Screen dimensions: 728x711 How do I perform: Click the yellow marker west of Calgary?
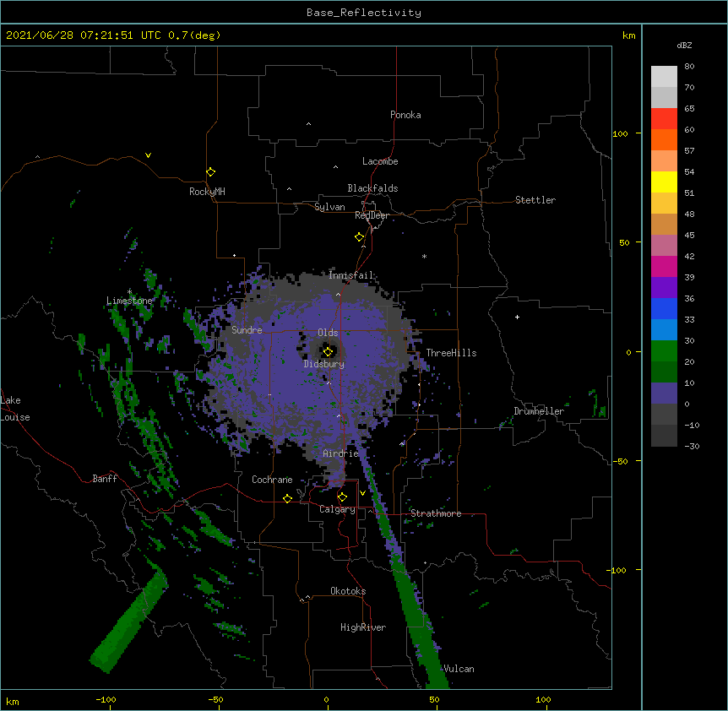tap(287, 498)
